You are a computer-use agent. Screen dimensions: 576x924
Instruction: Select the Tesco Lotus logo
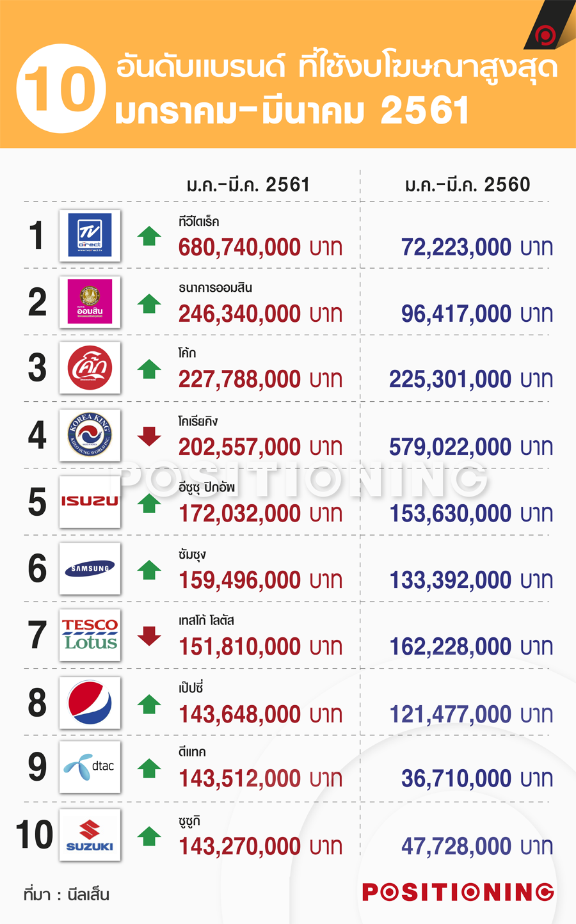[90, 635]
